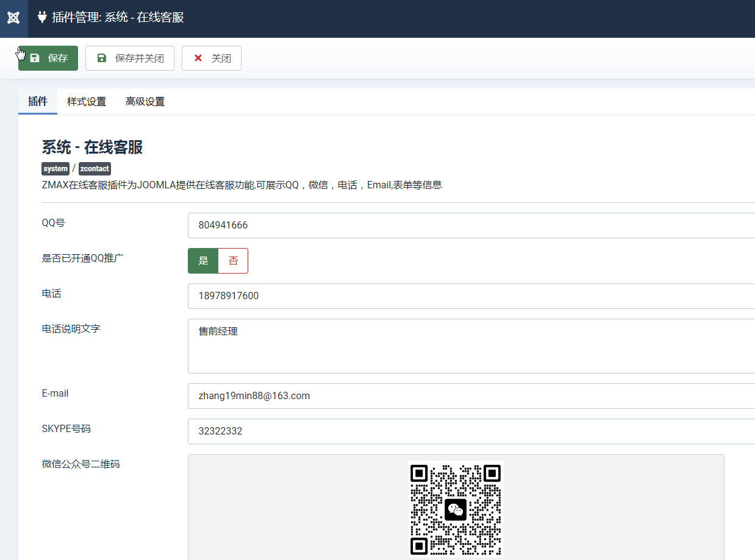The image size is (755, 560).
Task: Click the 电话说明文字 label
Action: coord(71,329)
